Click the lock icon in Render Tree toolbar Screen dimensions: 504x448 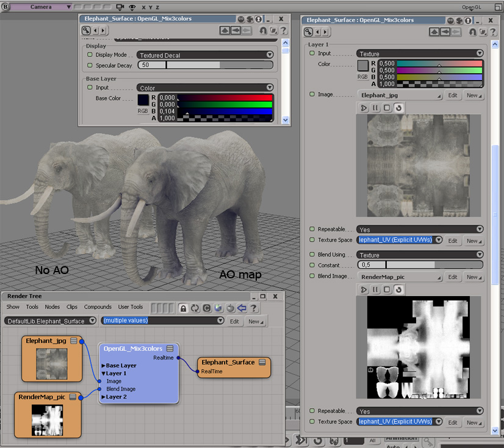pos(183,308)
